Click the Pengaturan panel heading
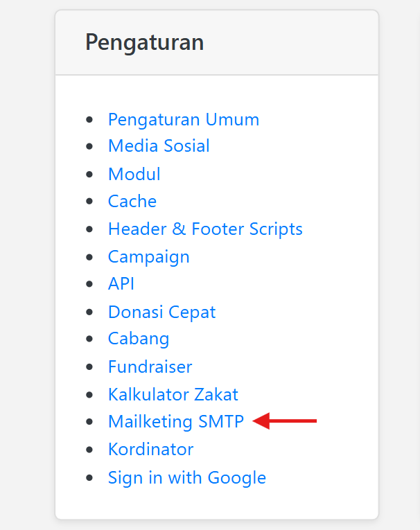Screen dimensions: 420x530 144,42
